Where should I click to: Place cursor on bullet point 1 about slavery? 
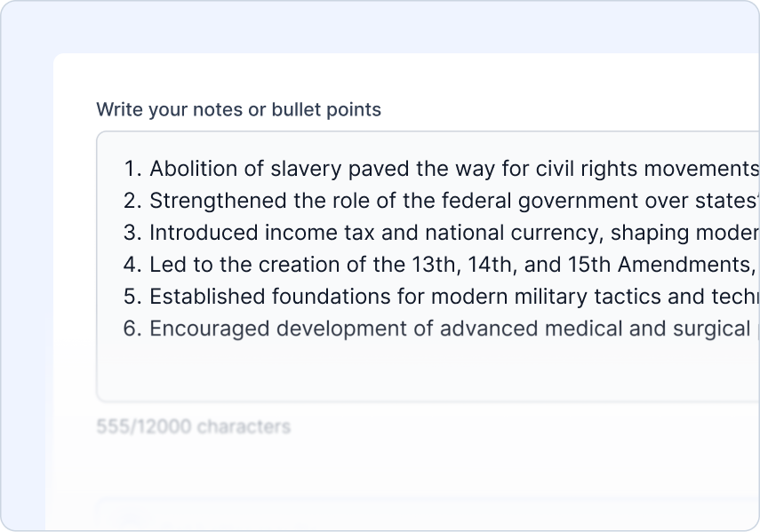click(356, 168)
